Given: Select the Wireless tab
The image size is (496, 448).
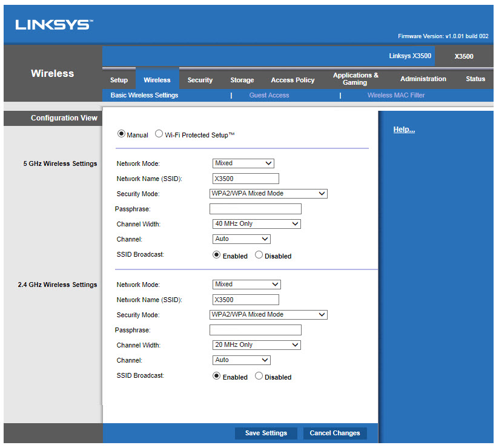Looking at the screenshot, I should pyautogui.click(x=157, y=80).
